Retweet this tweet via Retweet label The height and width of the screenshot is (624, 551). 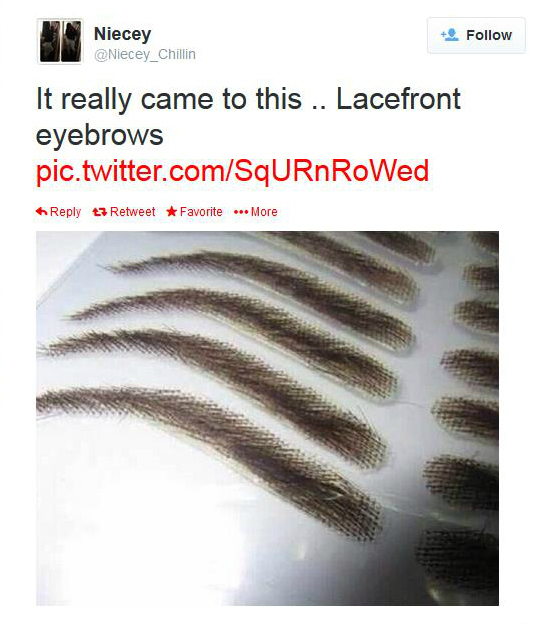[x=132, y=212]
